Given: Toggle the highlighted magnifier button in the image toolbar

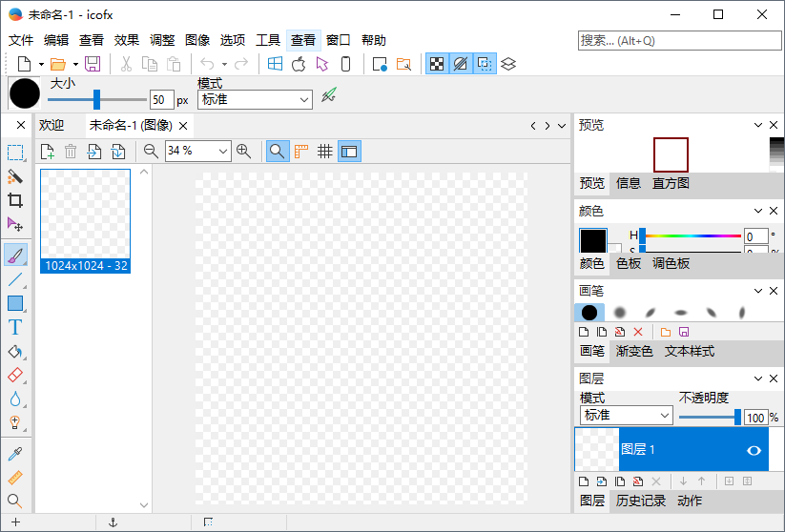Looking at the screenshot, I should point(278,152).
